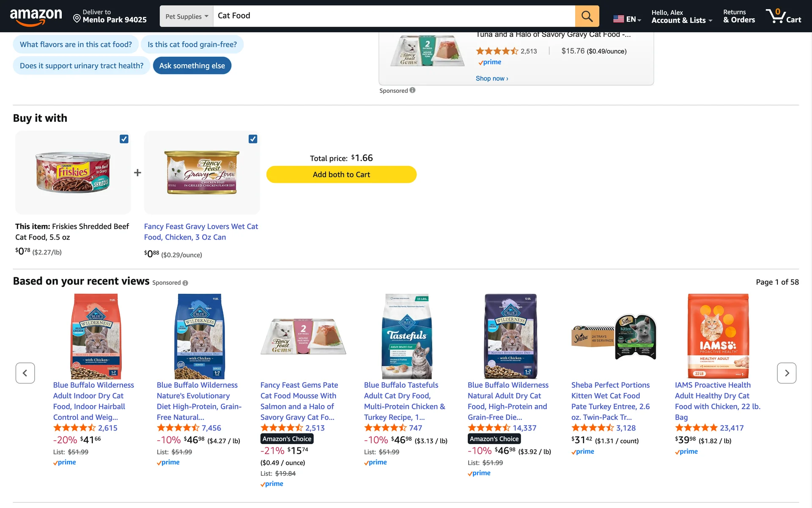Uncheck the Fancy Feast Gravy Lovers checkbox
The image size is (812, 508).
coord(253,139)
